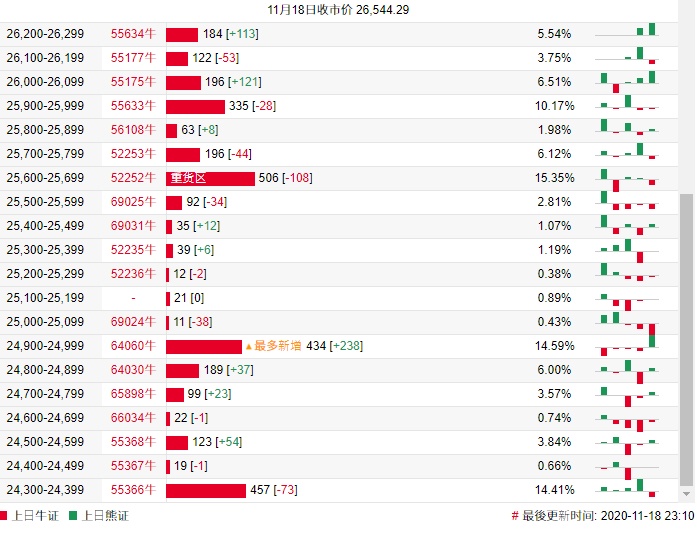Click the orange 最多新增 triangle marker
The image size is (697, 535).
tap(248, 346)
